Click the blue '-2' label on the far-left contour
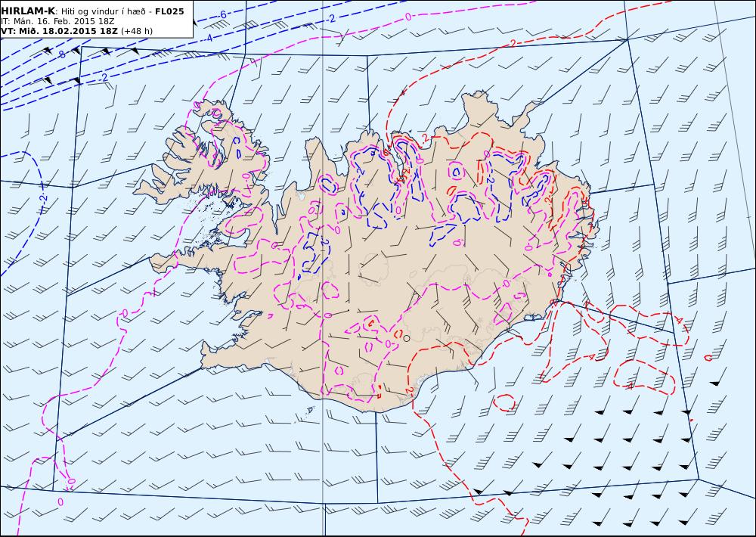The height and width of the screenshot is (537, 756). pos(43,198)
